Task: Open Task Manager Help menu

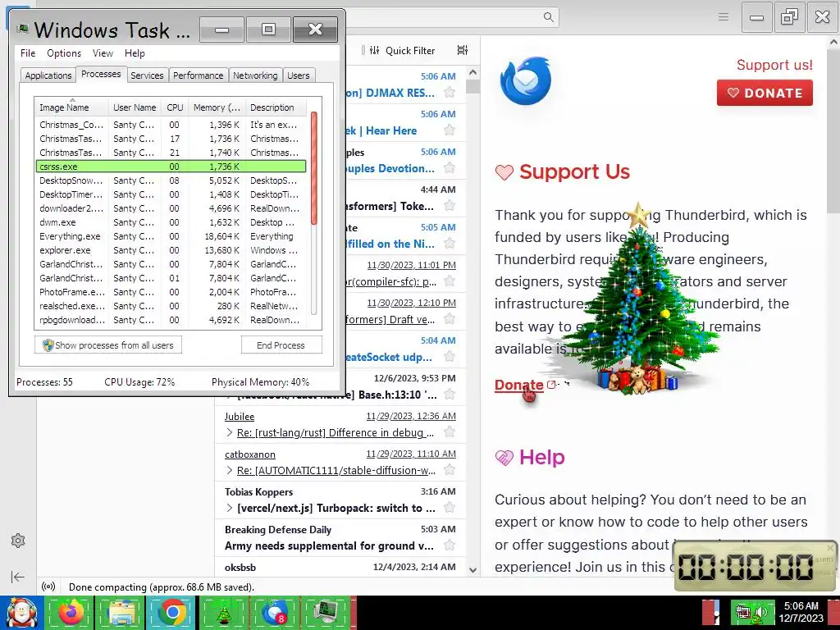Action: (135, 53)
